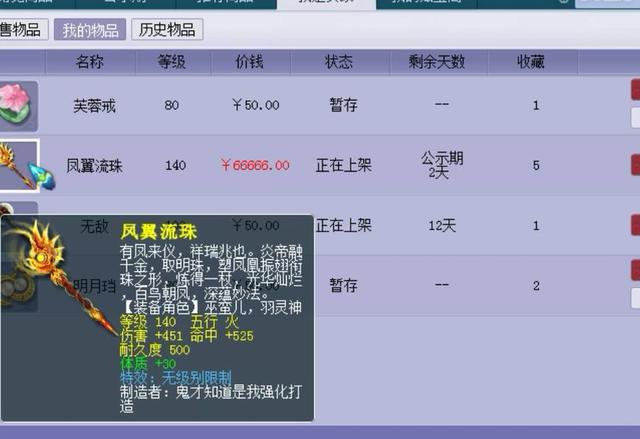The height and width of the screenshot is (439, 640).
Task: Click the large staff image in the tooltip
Action: coord(61,277)
